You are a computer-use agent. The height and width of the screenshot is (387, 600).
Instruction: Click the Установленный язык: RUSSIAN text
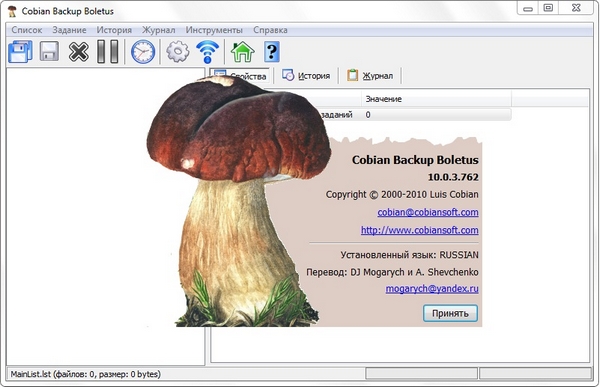pyautogui.click(x=409, y=255)
